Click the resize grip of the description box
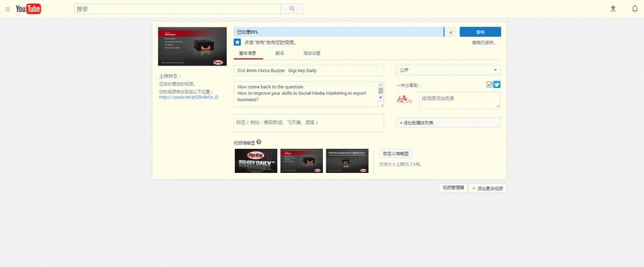The height and width of the screenshot is (267, 644). click(382, 105)
